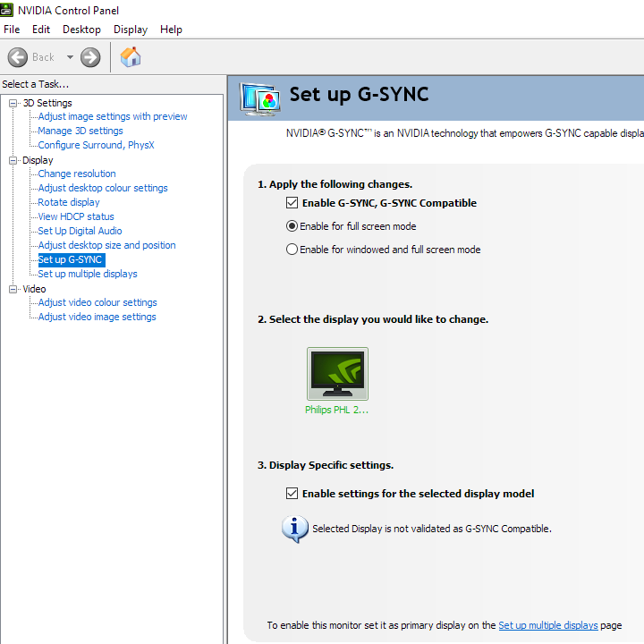Open Adjust desktop colour settings
Viewport: 644px width, 644px height.
[103, 188]
